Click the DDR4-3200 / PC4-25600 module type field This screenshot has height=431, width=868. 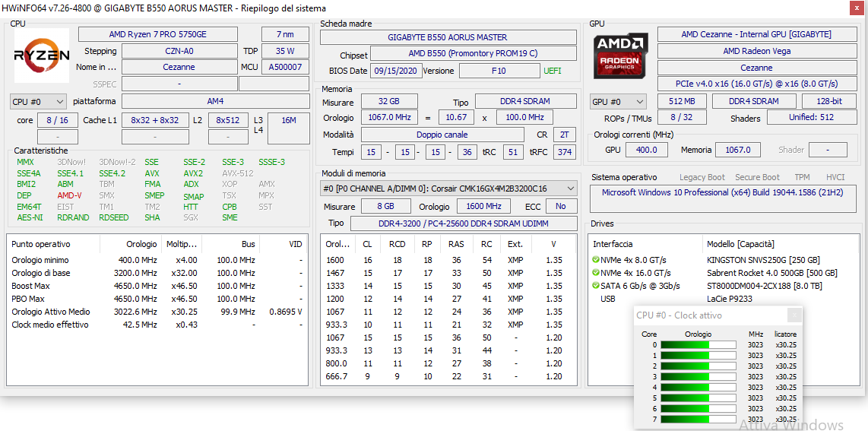tap(463, 223)
